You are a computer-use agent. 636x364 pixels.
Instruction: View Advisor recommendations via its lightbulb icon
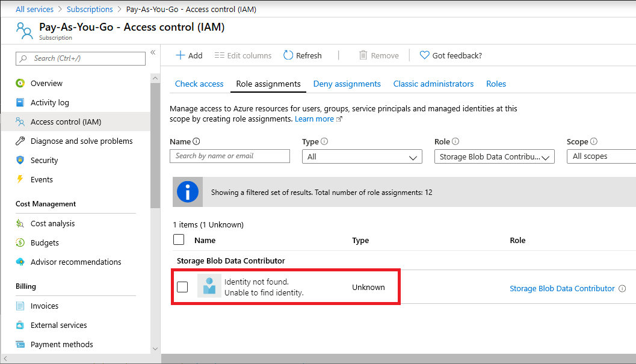pyautogui.click(x=20, y=262)
